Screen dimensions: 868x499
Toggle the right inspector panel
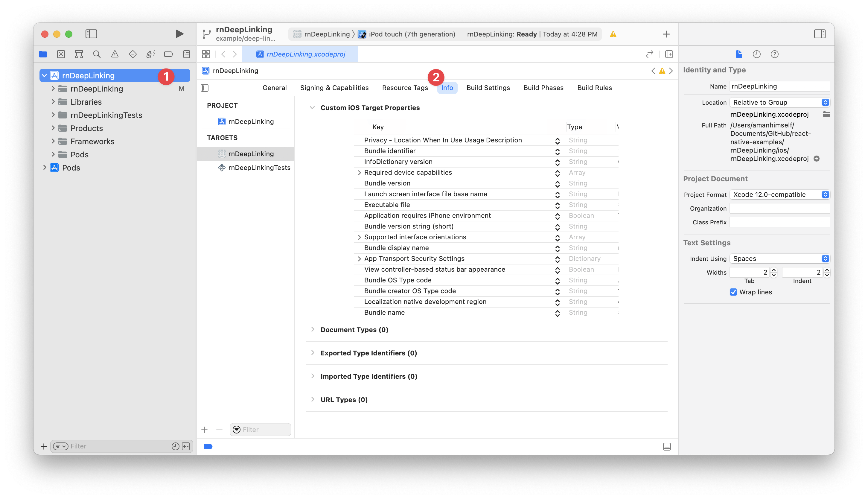click(x=820, y=34)
